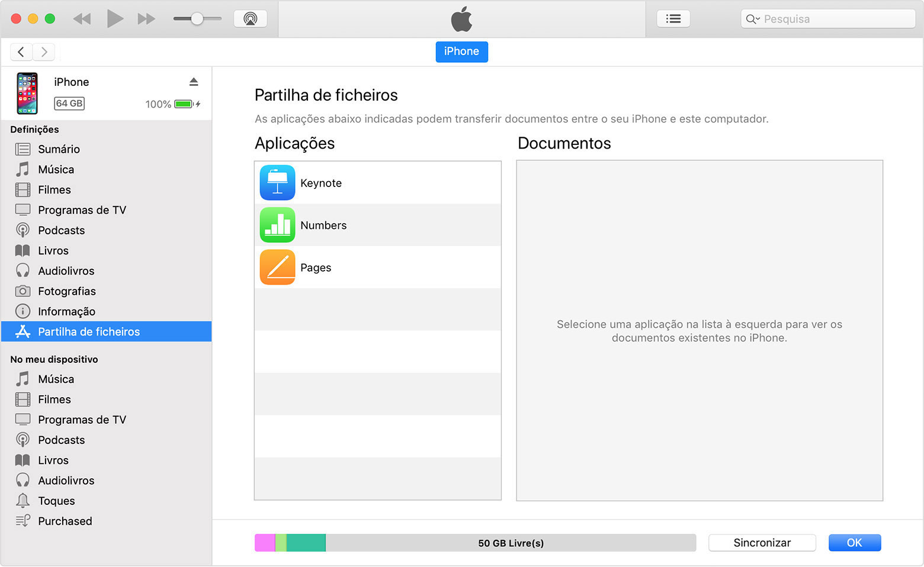The height and width of the screenshot is (567, 924).
Task: Open the search options magnifier dropdown
Action: point(753,19)
